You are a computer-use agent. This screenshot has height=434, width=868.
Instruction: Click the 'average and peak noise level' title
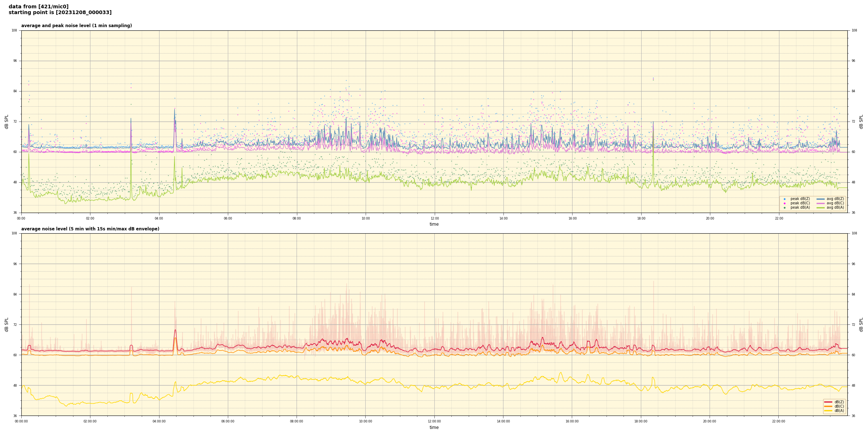[x=76, y=26]
